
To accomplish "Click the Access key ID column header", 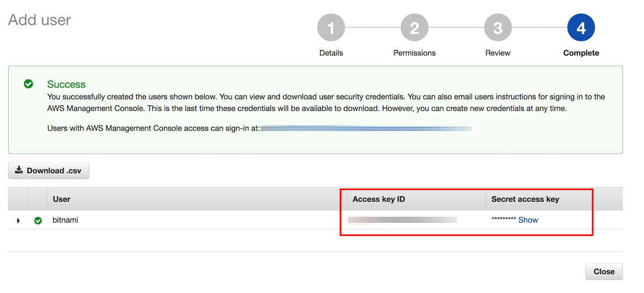I will pos(379,199).
